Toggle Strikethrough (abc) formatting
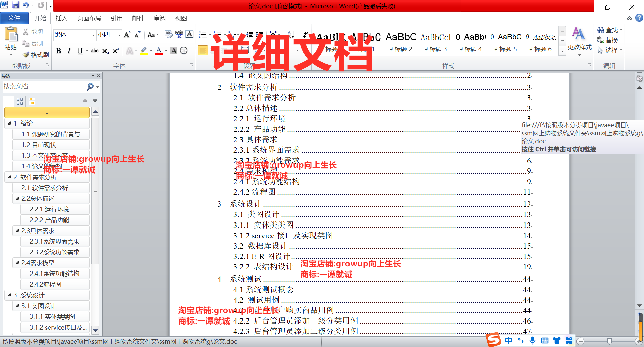The image size is (644, 347). pyautogui.click(x=95, y=51)
